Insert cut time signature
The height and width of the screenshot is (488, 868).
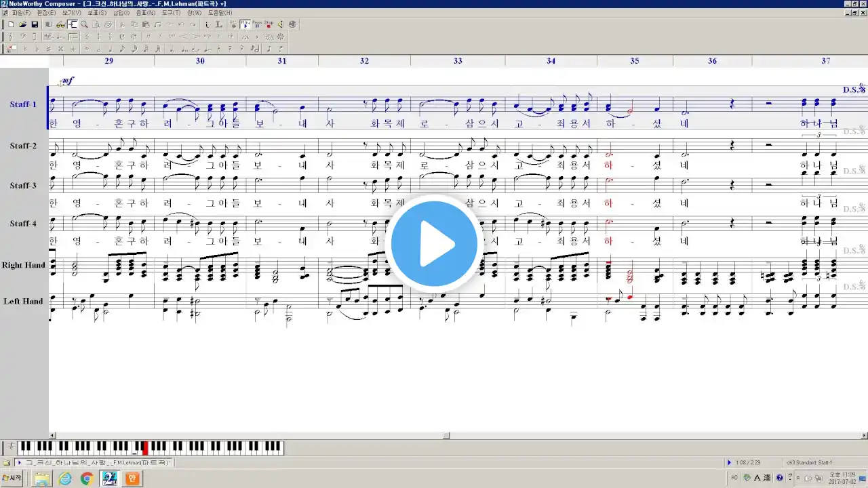(x=134, y=37)
